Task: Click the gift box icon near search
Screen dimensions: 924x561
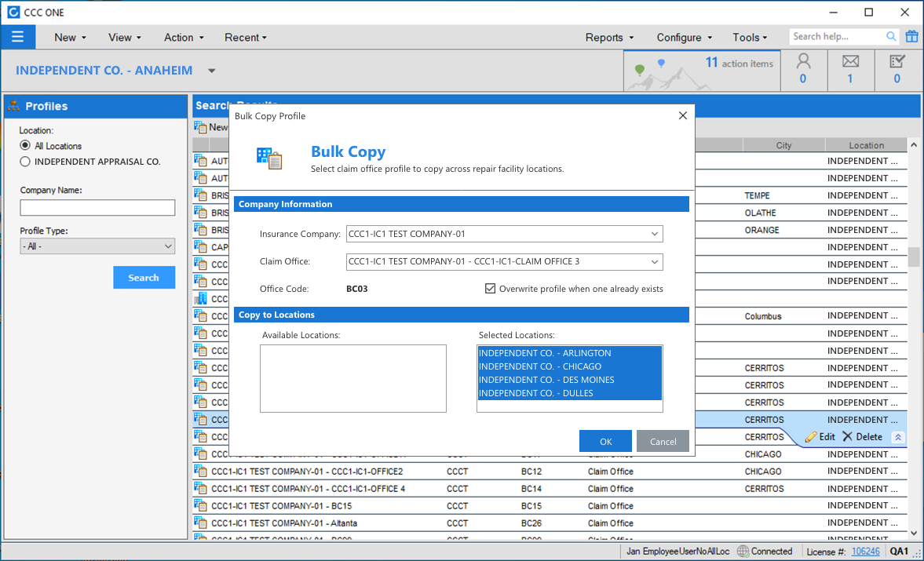Action: coord(911,37)
